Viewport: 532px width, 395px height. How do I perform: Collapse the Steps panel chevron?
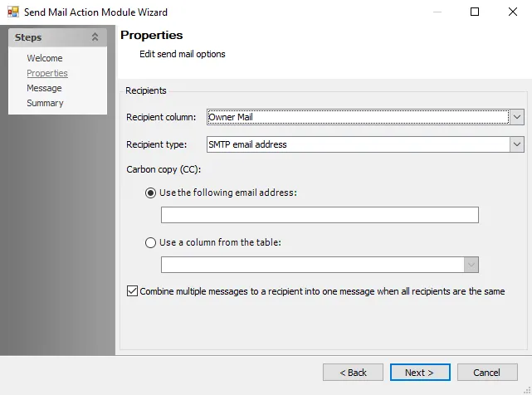click(95, 37)
